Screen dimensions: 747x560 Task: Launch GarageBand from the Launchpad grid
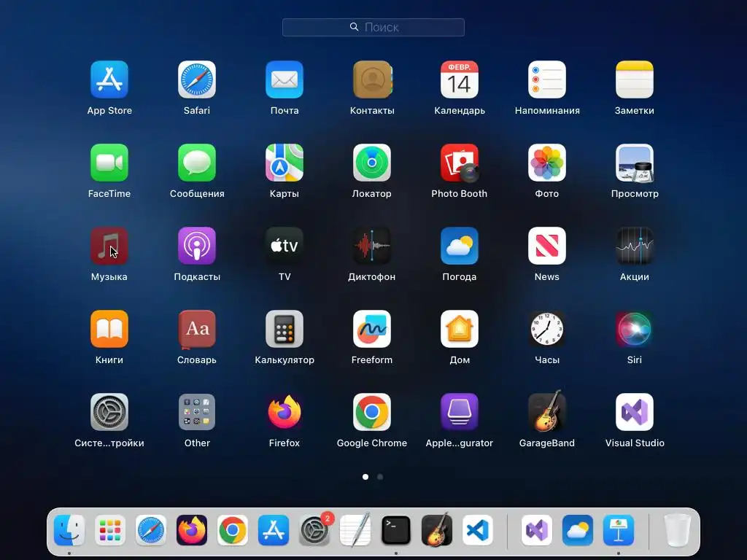point(547,411)
